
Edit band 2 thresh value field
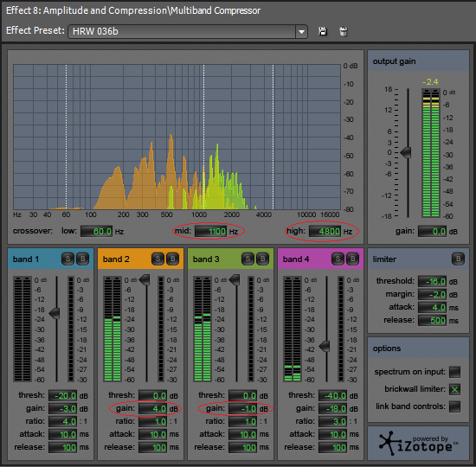point(152,396)
